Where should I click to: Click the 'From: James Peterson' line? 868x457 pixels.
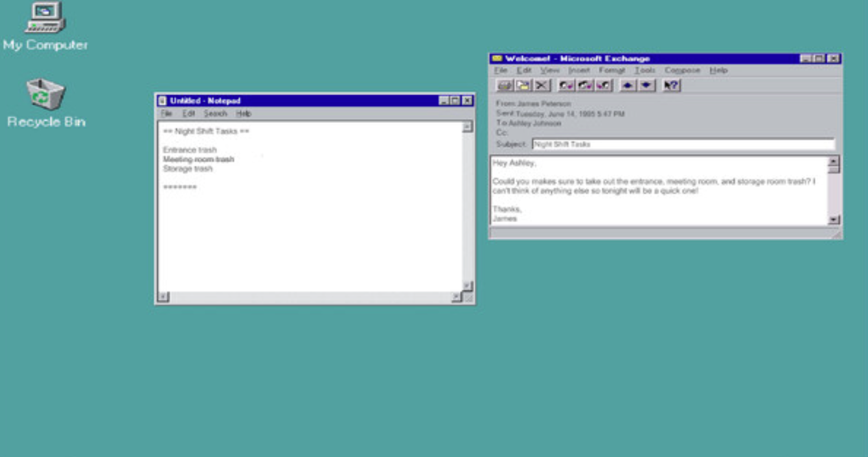[x=534, y=104]
